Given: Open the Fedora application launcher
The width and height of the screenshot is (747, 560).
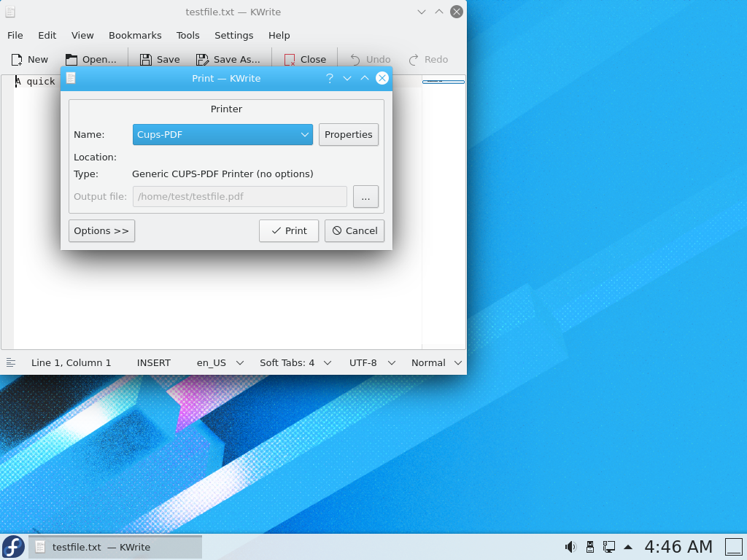Looking at the screenshot, I should click(13, 547).
